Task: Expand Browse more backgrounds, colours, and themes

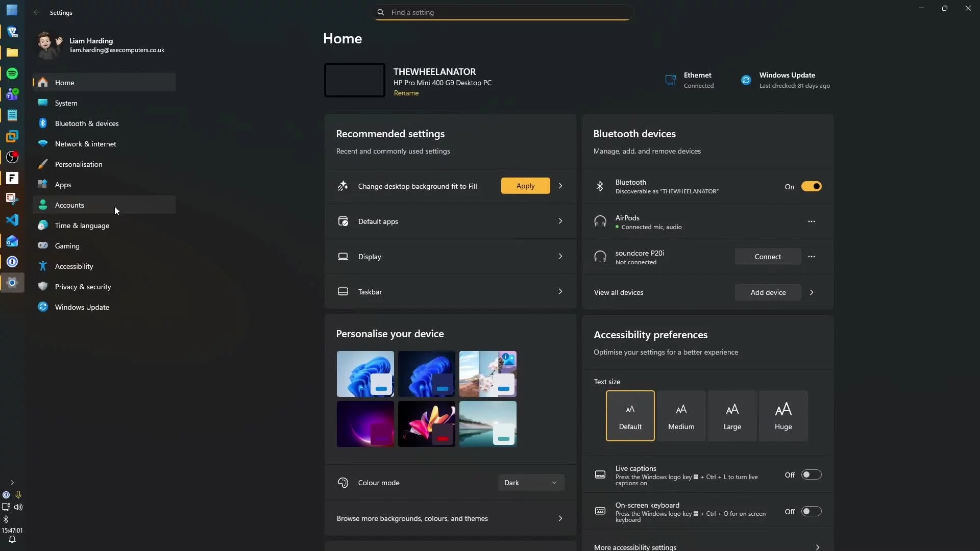Action: click(x=560, y=518)
